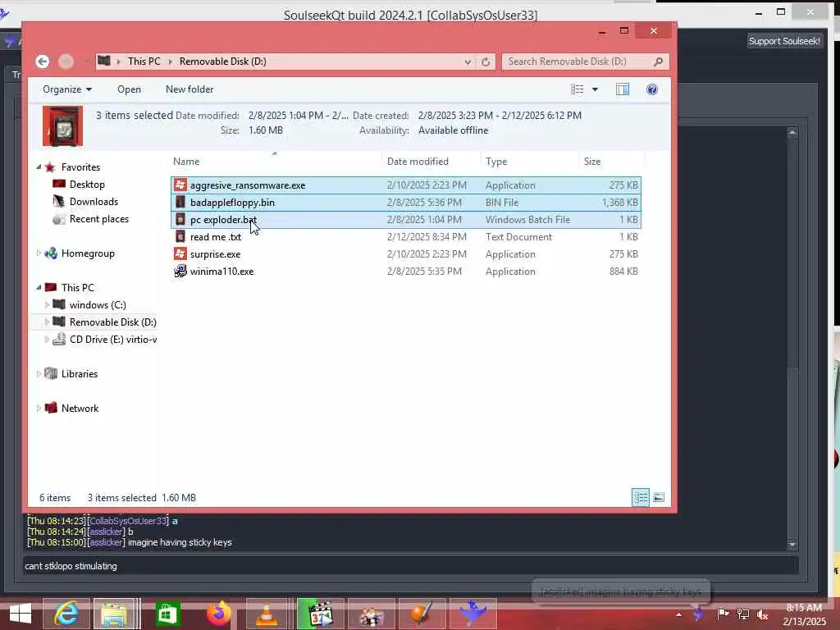
Task: Open File Explorer taskbar icon
Action: [x=115, y=614]
